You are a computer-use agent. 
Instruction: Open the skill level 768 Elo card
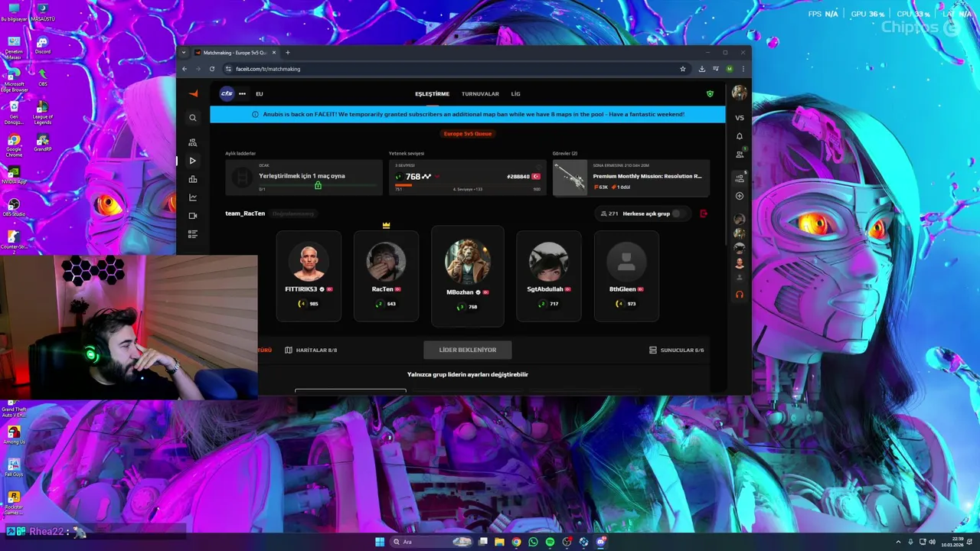[x=468, y=178]
